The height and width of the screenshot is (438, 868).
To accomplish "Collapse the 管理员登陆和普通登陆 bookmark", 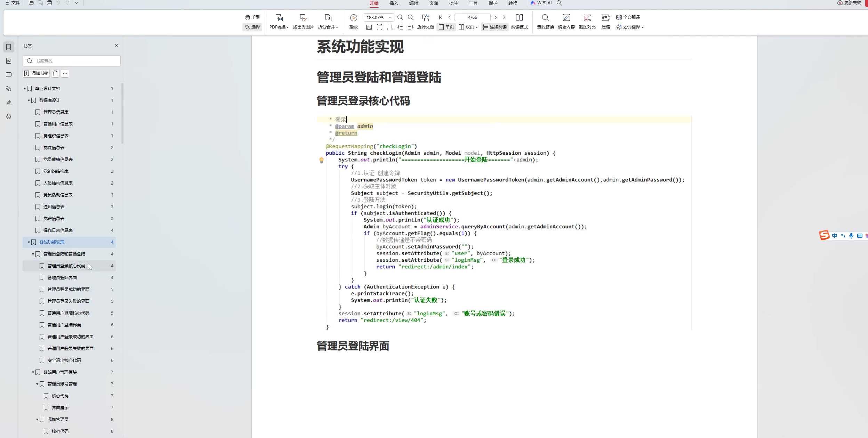I will pyautogui.click(x=33, y=254).
